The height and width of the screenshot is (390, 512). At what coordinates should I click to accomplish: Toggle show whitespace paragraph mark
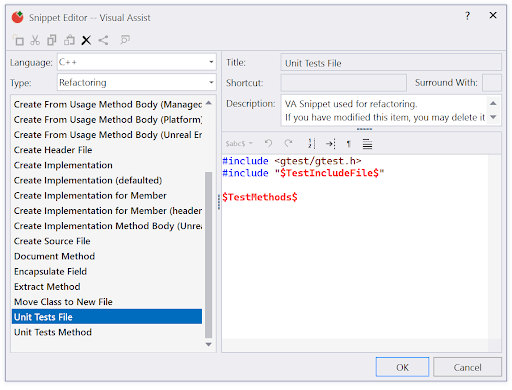[x=348, y=144]
